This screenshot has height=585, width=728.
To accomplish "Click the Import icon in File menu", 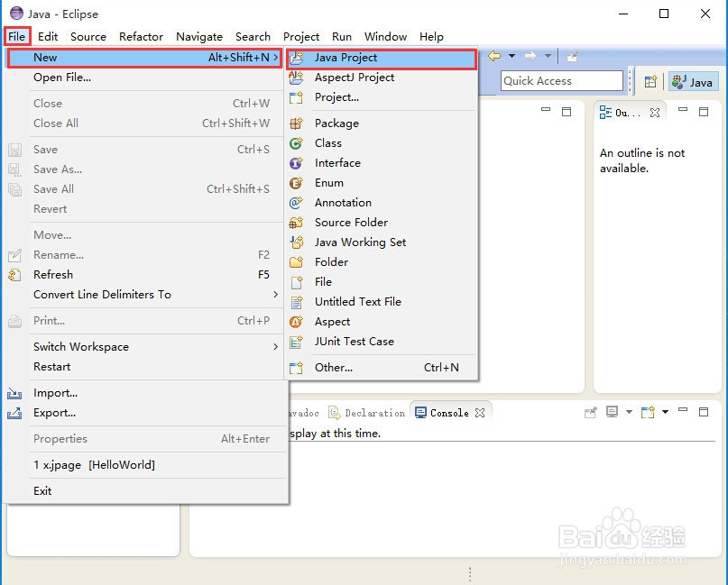I will tap(14, 393).
